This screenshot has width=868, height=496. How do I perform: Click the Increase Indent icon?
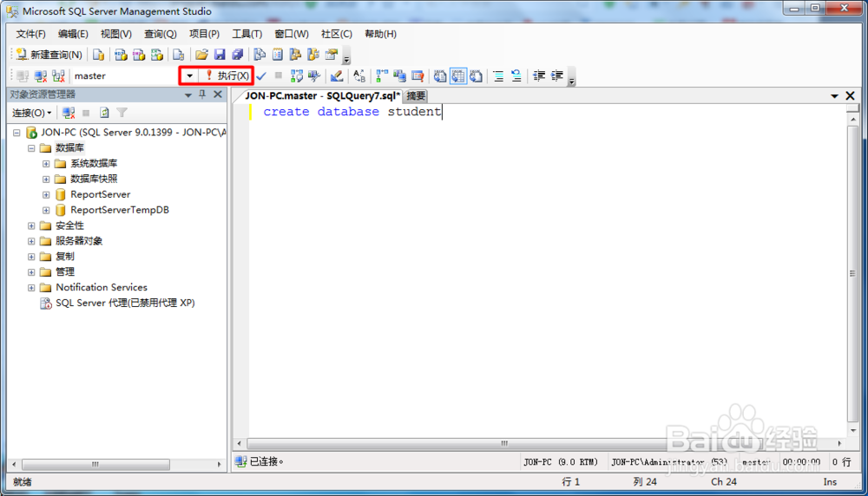click(557, 75)
